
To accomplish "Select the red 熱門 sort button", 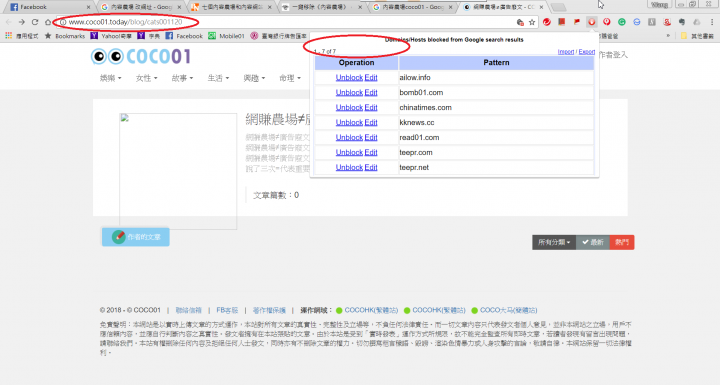I will click(622, 242).
